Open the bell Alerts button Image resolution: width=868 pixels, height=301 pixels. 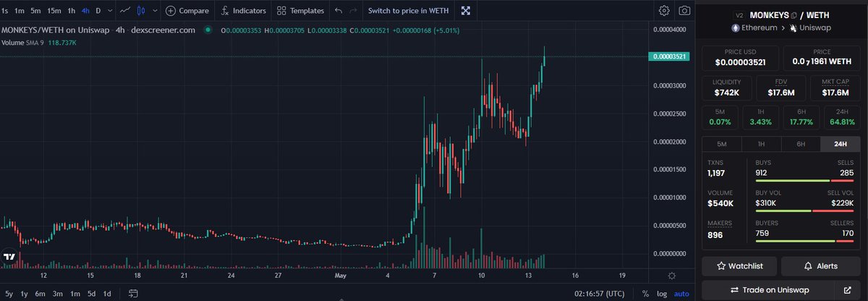click(x=820, y=266)
